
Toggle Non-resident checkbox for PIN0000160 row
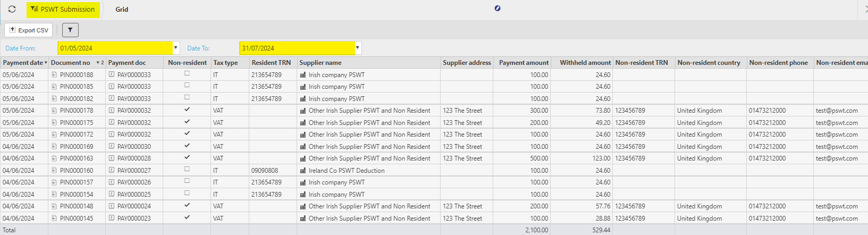pyautogui.click(x=187, y=170)
